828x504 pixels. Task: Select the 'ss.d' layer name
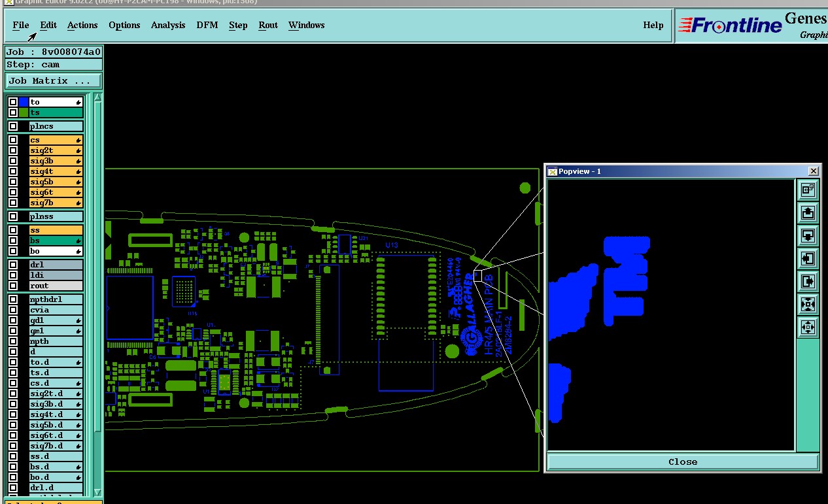pos(56,456)
